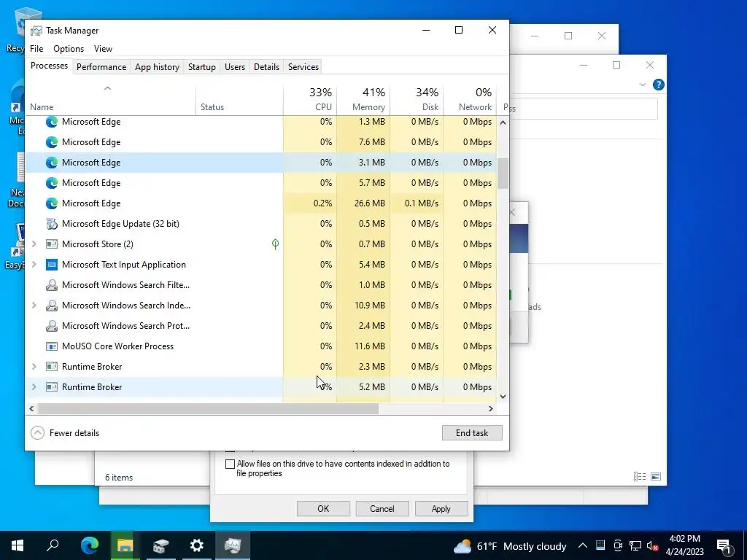
Task: Select the Microsoft Edge row using 1.3 MB
Action: coord(261,122)
